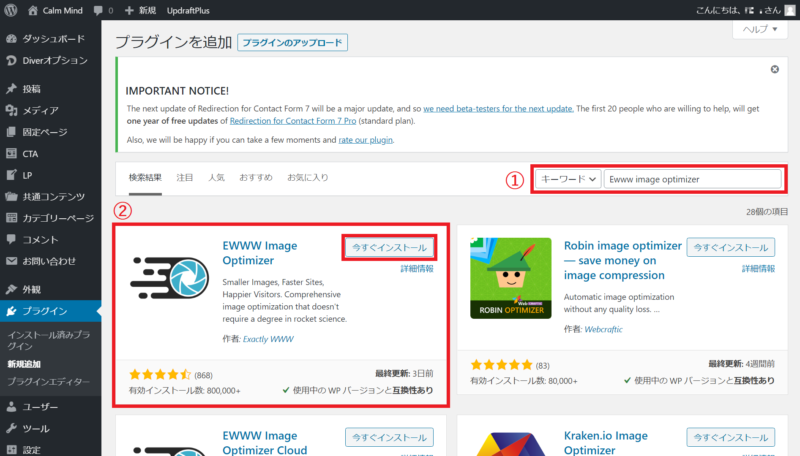Open Kraken.io Image Optimizer title link
Image resolution: width=800 pixels, height=456 pixels.
pyautogui.click(x=606, y=442)
